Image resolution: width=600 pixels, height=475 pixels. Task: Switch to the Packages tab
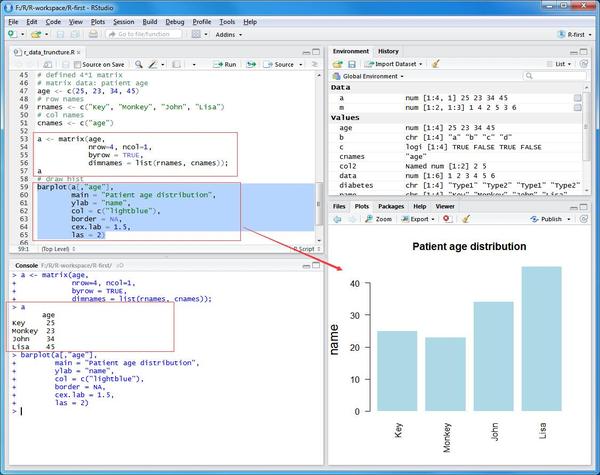pos(391,207)
